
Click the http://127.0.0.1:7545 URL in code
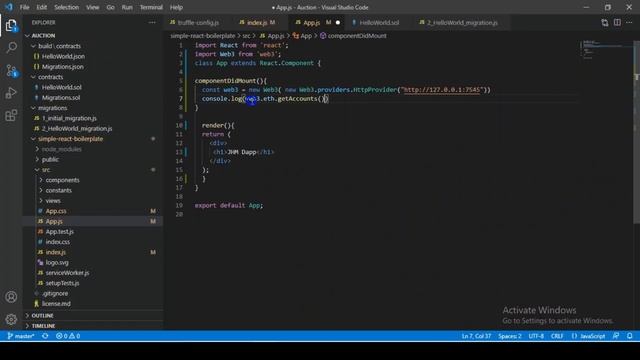(x=442, y=90)
